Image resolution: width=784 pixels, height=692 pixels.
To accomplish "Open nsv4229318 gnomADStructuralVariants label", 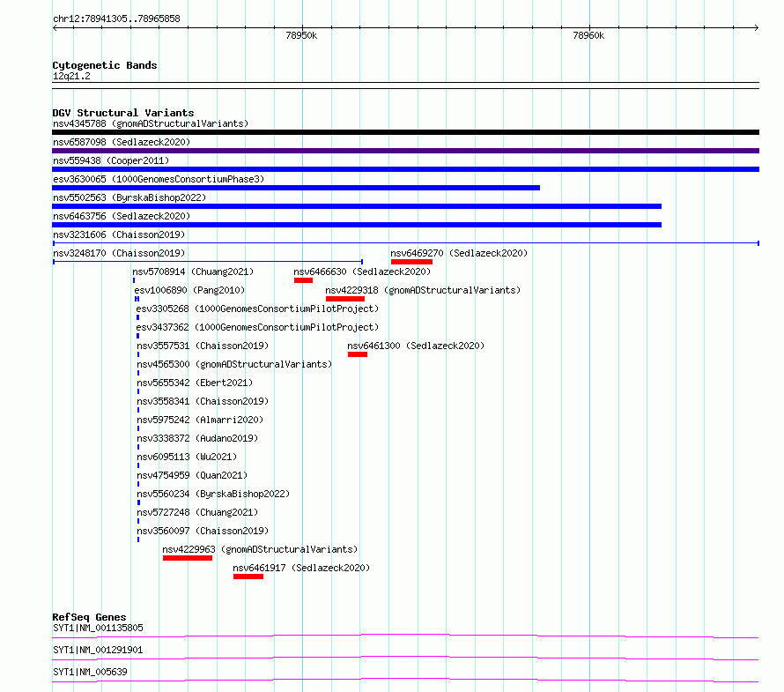I will tap(423, 290).
